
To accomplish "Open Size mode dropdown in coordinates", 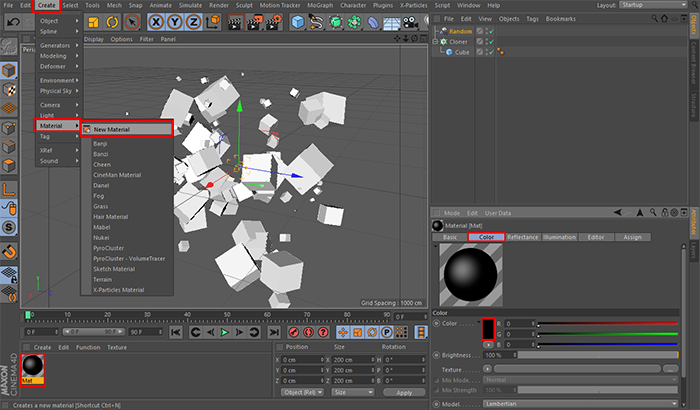I will click(353, 392).
